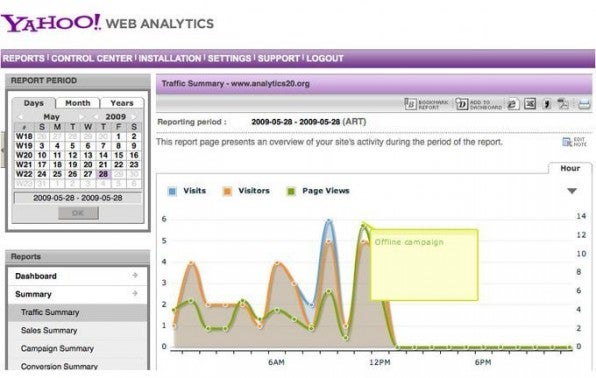
Task: Click the Bookmark Report icon
Action: tap(410, 104)
